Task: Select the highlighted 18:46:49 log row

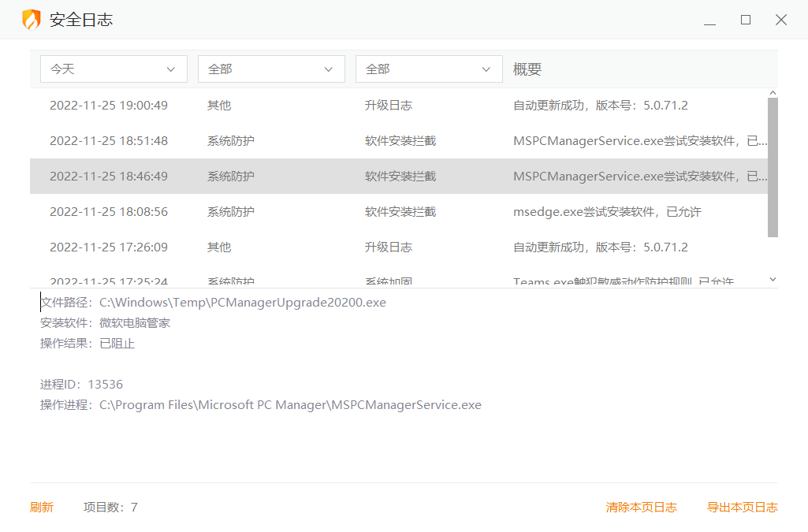Action: pos(394,177)
